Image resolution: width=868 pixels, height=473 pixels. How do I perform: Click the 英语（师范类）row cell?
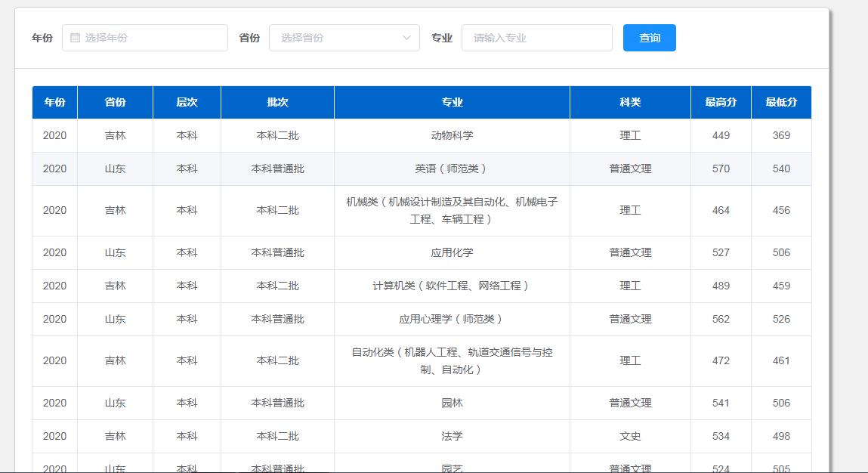452,168
